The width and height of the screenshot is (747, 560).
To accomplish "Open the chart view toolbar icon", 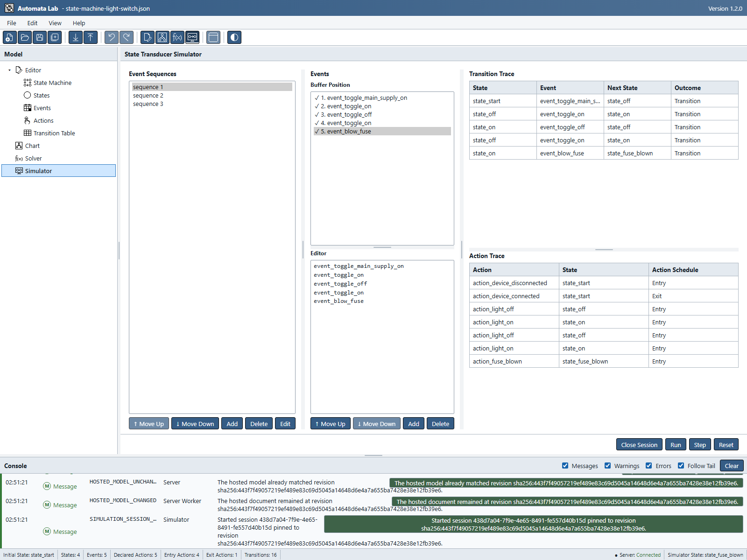I will pyautogui.click(x=162, y=37).
